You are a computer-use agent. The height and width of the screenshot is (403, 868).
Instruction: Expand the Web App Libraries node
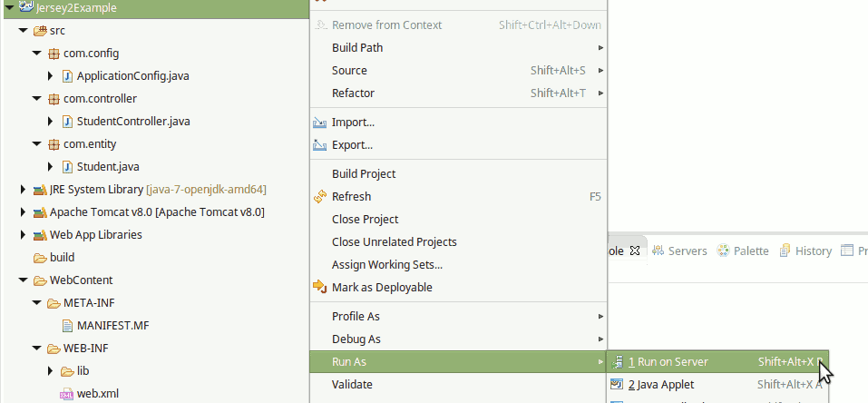pos(23,235)
